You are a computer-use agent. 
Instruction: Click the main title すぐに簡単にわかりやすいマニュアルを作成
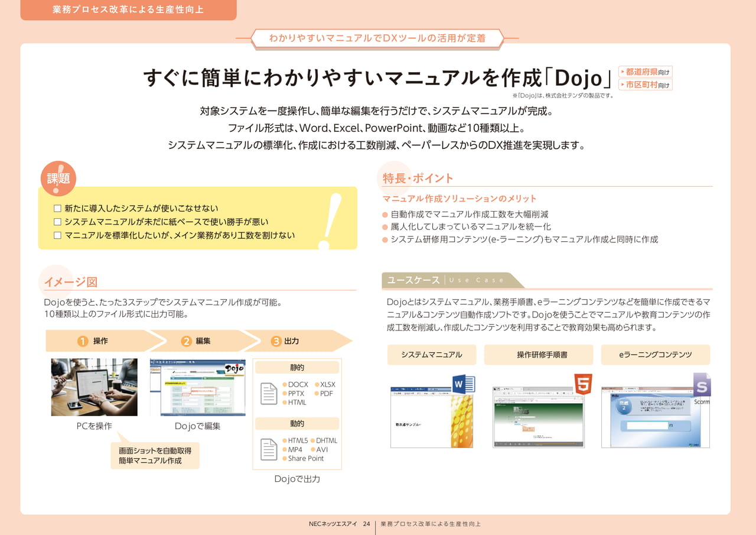(378, 78)
